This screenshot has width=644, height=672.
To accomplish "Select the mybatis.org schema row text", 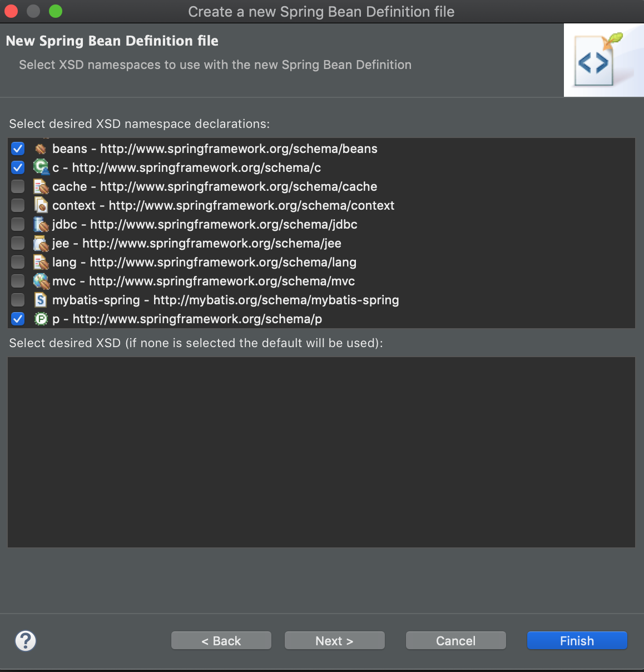I will coord(225,300).
